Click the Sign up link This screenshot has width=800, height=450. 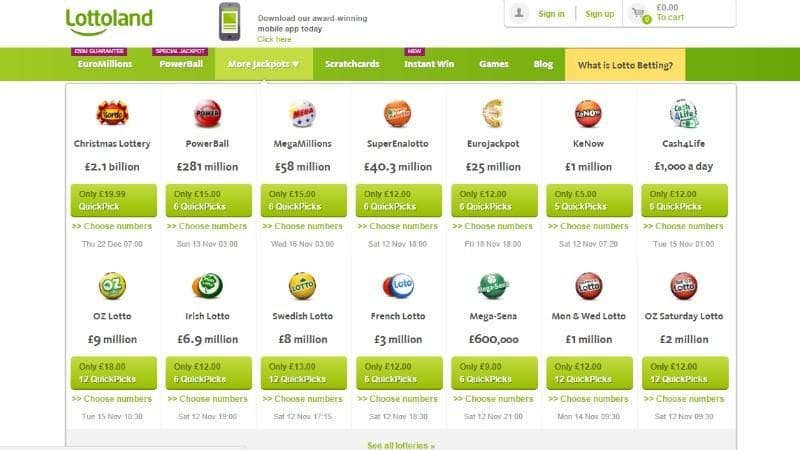coord(599,14)
